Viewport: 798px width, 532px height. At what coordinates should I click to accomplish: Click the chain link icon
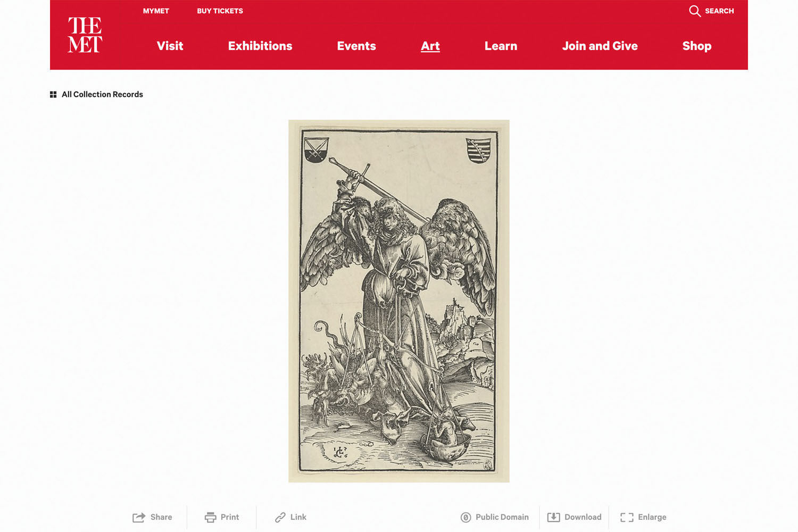click(x=280, y=518)
